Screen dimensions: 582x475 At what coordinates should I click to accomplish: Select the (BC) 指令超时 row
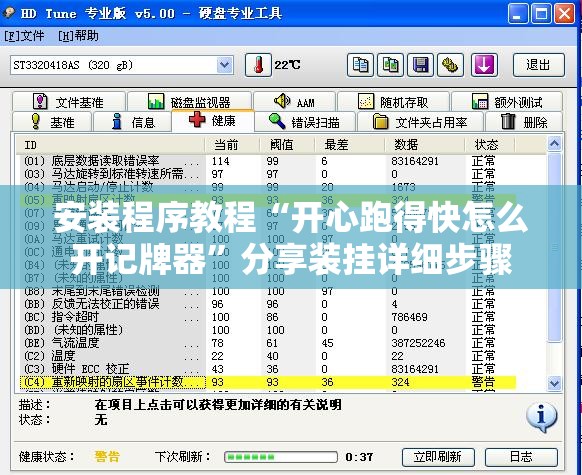pyautogui.click(x=267, y=317)
